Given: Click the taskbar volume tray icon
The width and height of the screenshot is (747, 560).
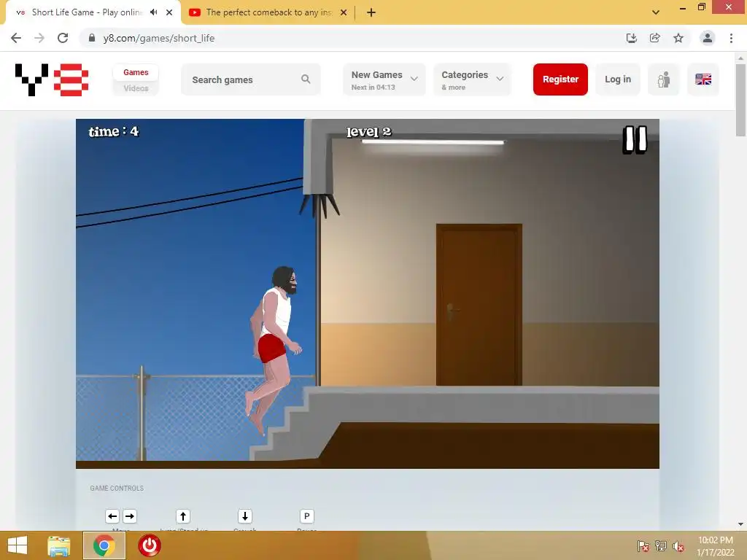Looking at the screenshot, I should click(x=678, y=546).
